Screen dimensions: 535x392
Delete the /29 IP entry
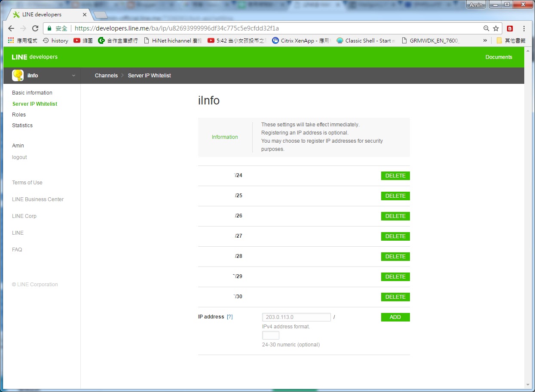click(x=395, y=277)
